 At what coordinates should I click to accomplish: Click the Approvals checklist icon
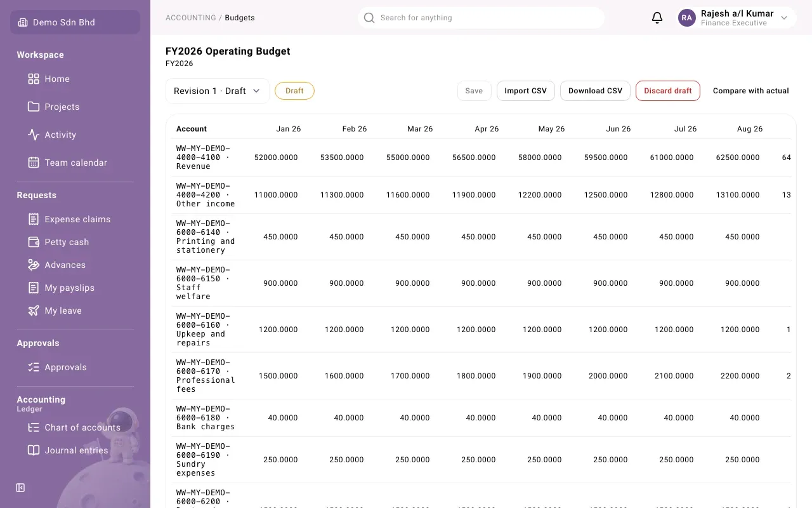(34, 367)
